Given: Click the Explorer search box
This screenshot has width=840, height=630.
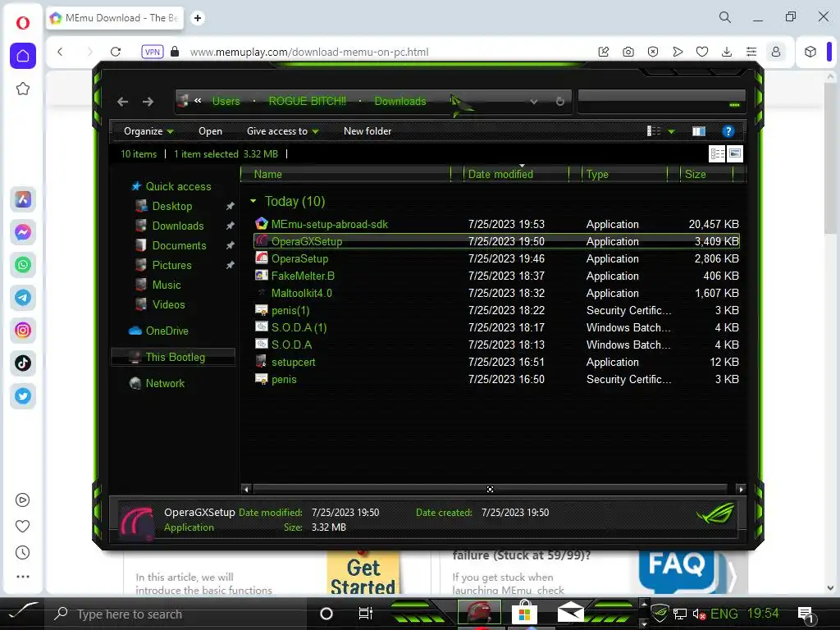Looking at the screenshot, I should 661,101.
